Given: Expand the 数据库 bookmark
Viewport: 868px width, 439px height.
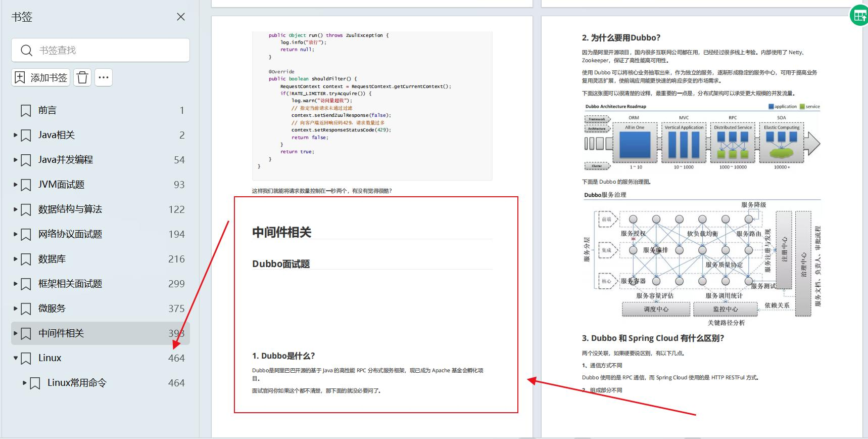Looking at the screenshot, I should pyautogui.click(x=16, y=259).
